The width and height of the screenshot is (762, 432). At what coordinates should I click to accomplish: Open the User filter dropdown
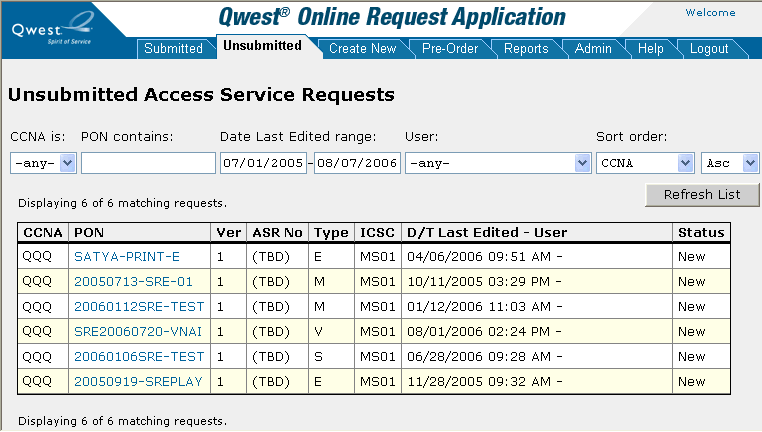point(497,163)
